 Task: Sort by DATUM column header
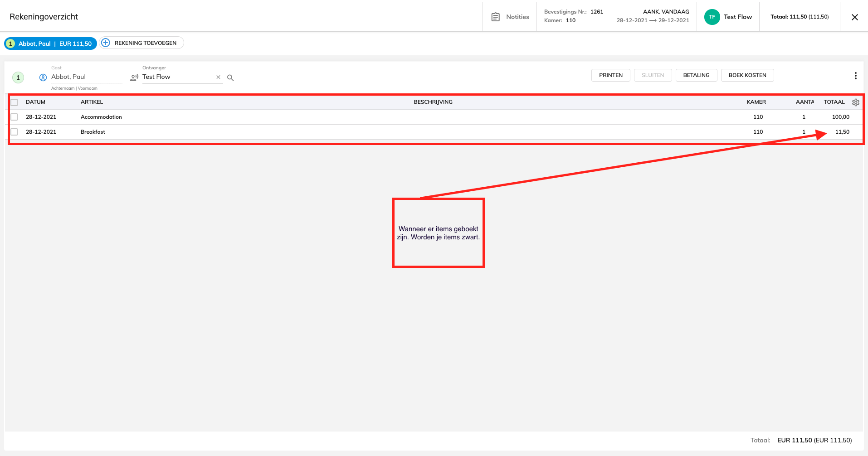pyautogui.click(x=35, y=102)
